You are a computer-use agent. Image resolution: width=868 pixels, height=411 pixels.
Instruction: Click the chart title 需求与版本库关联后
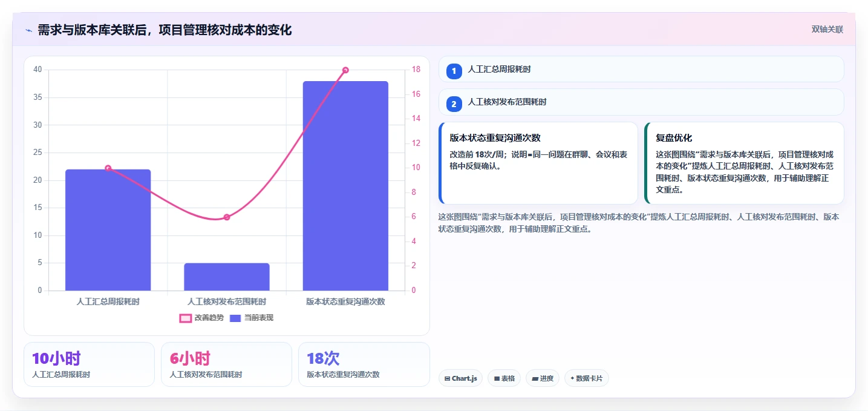pyautogui.click(x=165, y=30)
